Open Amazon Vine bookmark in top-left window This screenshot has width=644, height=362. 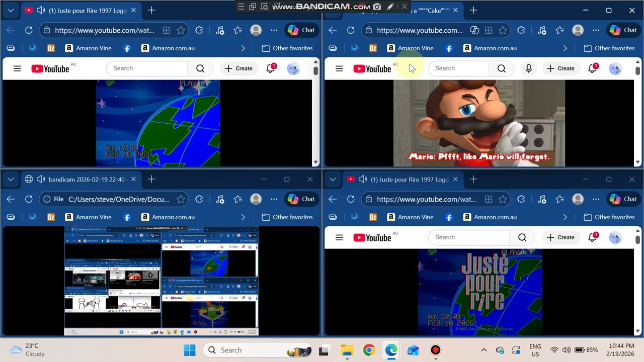coord(88,48)
